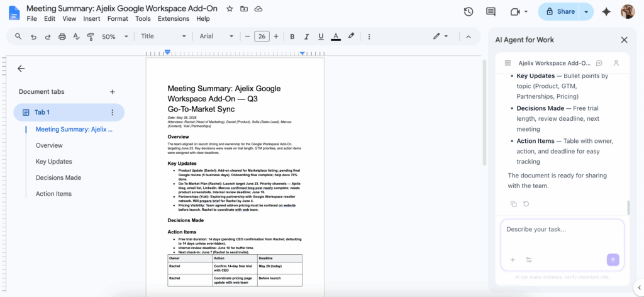The image size is (644, 297).
Task: Click the Share button
Action: [x=558, y=12]
